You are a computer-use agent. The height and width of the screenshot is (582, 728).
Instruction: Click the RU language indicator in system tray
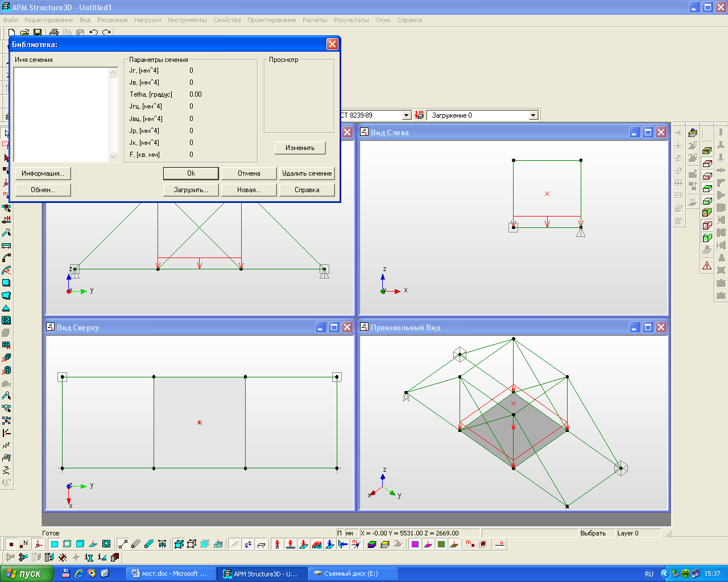click(649, 574)
